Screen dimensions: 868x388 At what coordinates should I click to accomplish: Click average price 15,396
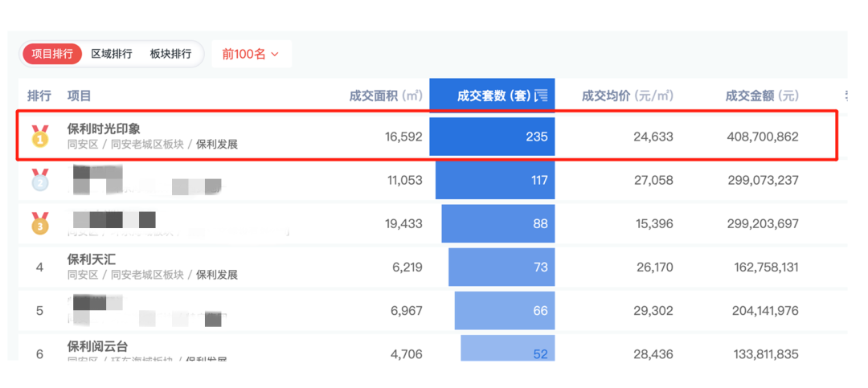(653, 223)
